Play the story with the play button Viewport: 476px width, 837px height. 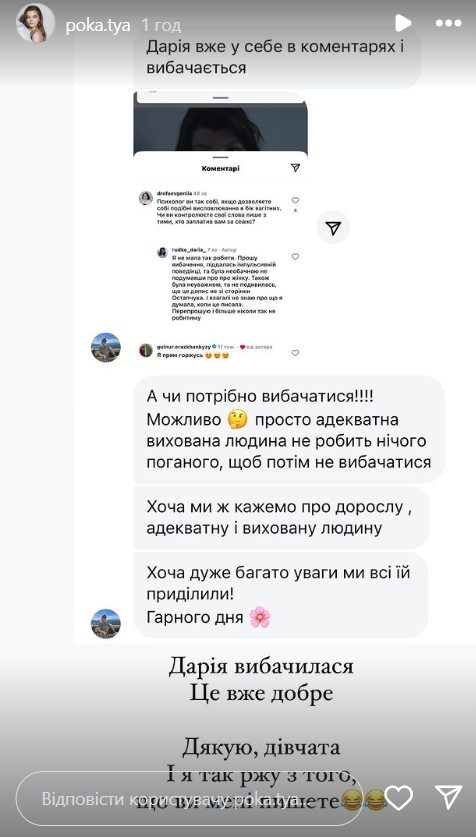tap(403, 23)
